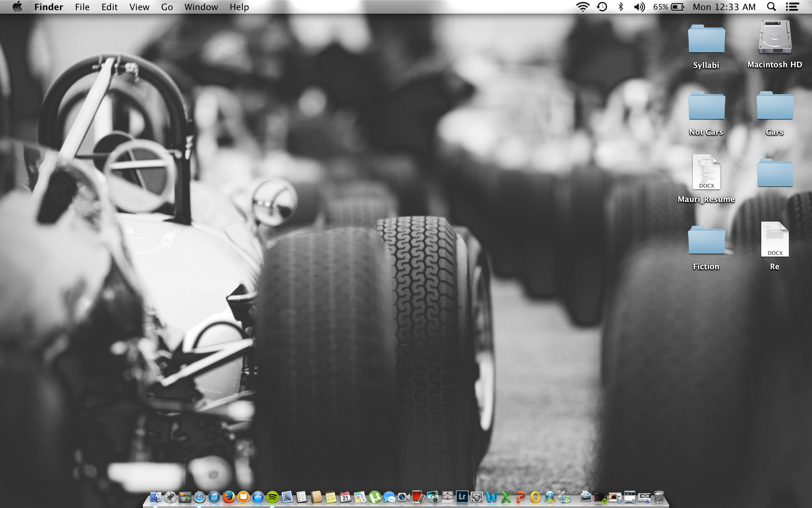Select the Macintosh HD drive
The width and height of the screenshot is (812, 508).
[x=775, y=44]
